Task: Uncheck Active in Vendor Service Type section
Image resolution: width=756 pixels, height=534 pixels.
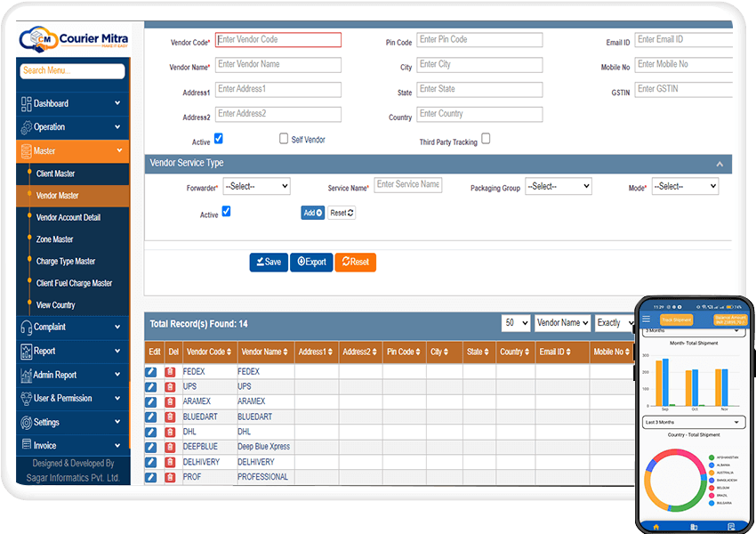Action: (x=225, y=213)
